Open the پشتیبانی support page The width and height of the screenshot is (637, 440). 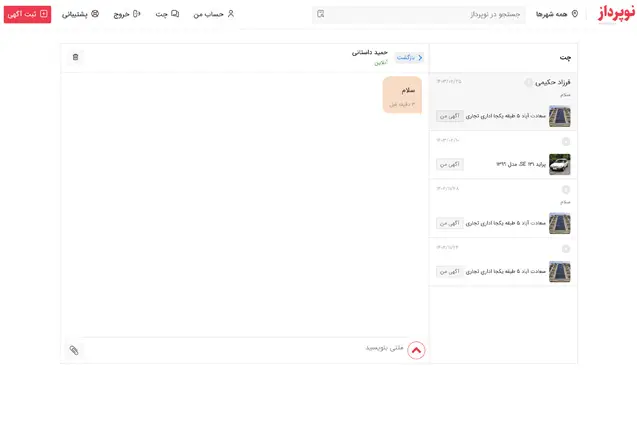coord(80,14)
